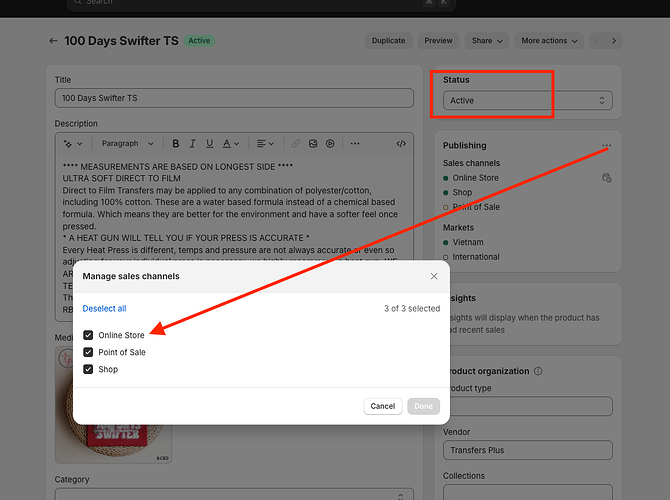The image size is (670, 500).
Task: Click into the Vendor field showing Transfers Plus
Action: [527, 450]
